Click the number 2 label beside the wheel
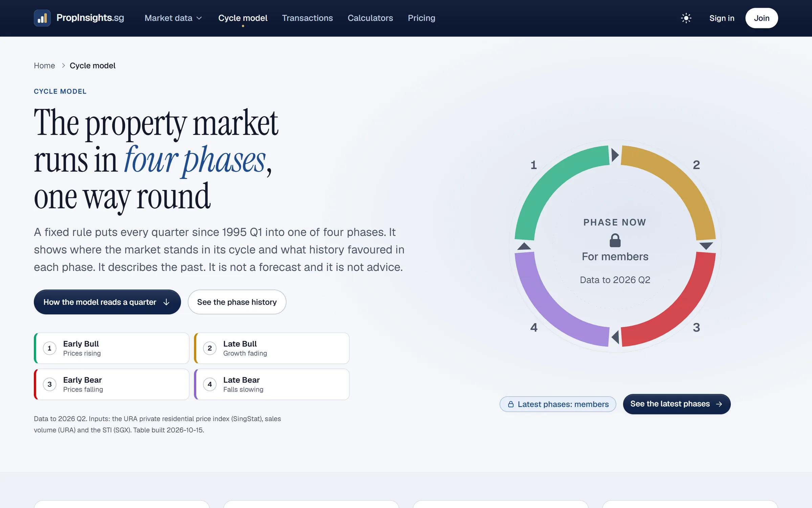Image resolution: width=812 pixels, height=508 pixels. click(x=696, y=165)
